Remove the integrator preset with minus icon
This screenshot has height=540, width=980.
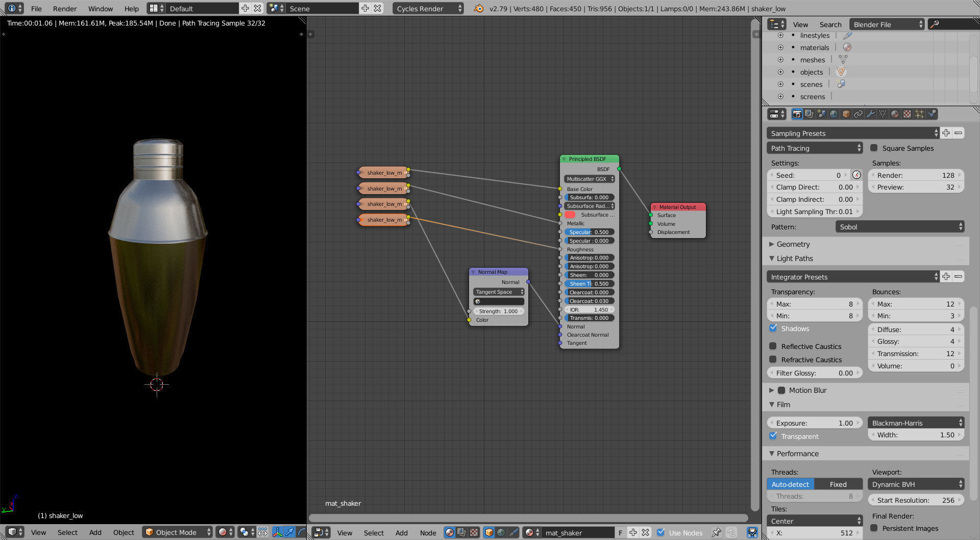[958, 276]
